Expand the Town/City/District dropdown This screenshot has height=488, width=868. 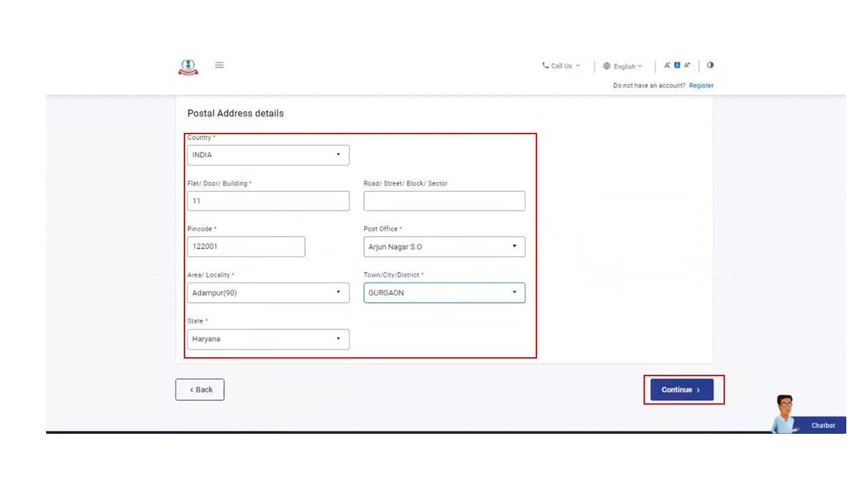click(x=444, y=293)
